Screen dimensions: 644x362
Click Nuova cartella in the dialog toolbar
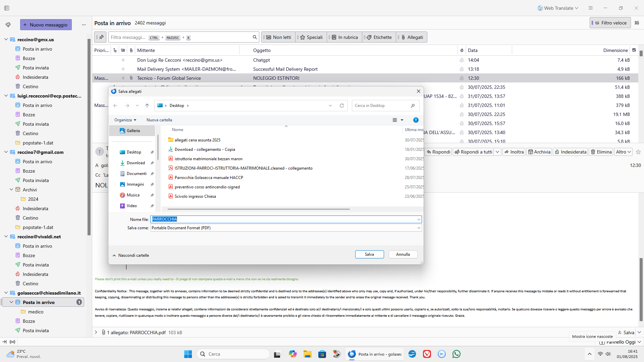(x=159, y=120)
